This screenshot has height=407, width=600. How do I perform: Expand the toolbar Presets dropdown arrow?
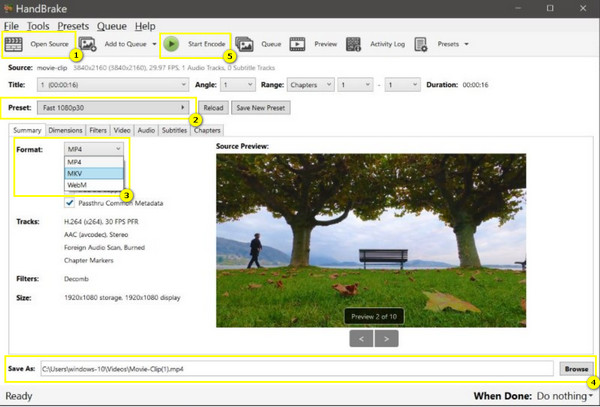click(466, 44)
